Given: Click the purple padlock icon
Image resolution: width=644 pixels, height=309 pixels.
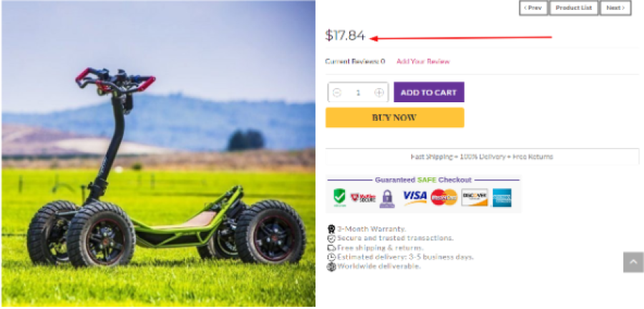Looking at the screenshot, I should (387, 198).
